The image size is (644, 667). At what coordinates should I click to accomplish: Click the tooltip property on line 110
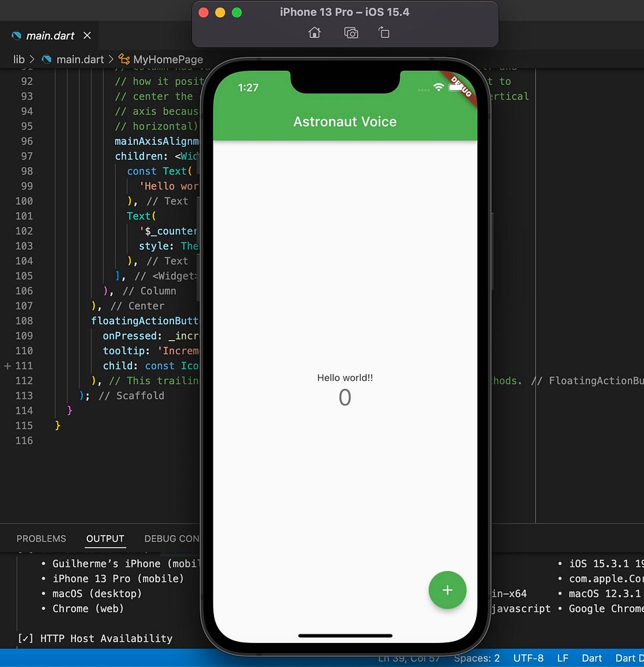[x=123, y=351]
